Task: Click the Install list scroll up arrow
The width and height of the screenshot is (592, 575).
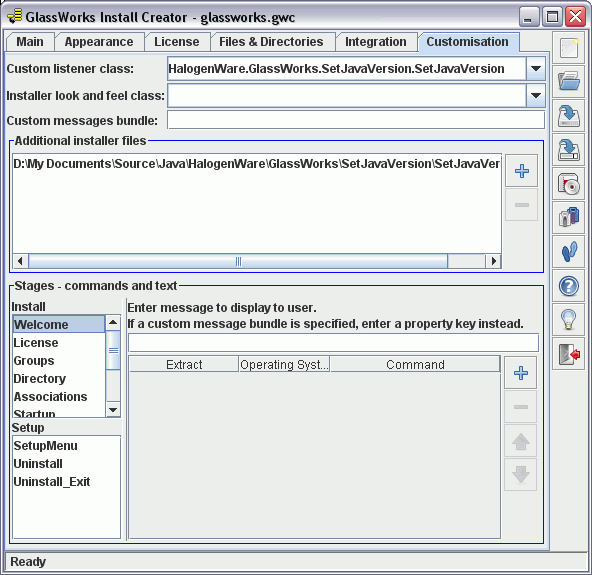Action: (113, 322)
